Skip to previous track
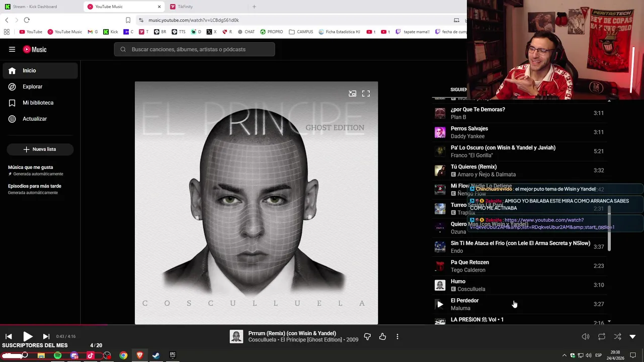 (9, 336)
